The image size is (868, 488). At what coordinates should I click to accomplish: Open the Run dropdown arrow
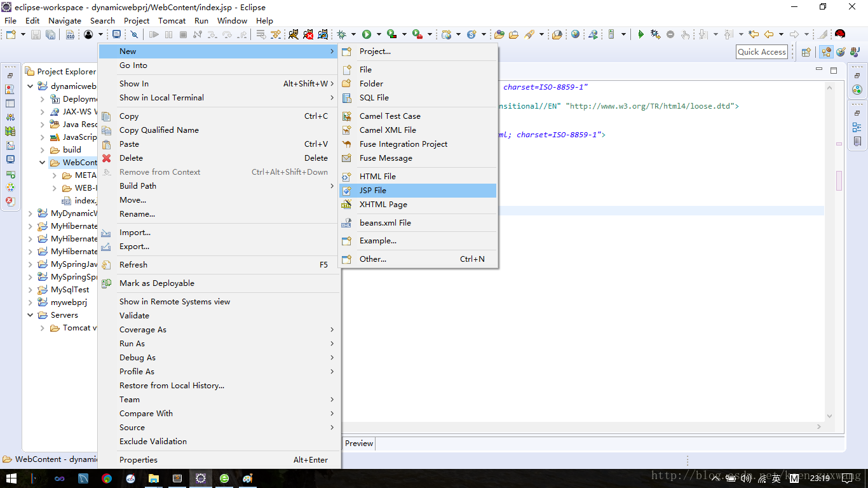[379, 34]
